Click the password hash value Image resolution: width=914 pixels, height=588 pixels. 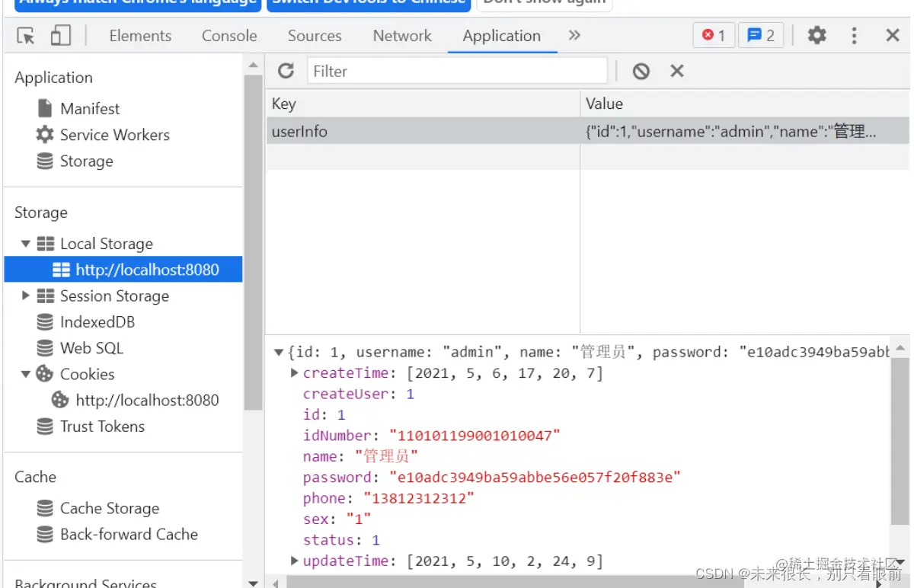(535, 478)
